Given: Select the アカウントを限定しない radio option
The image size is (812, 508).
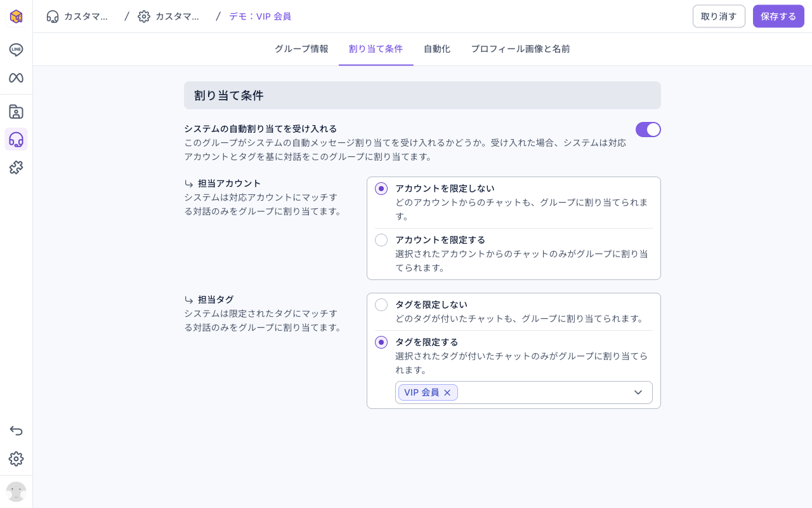Looking at the screenshot, I should click(x=381, y=189).
